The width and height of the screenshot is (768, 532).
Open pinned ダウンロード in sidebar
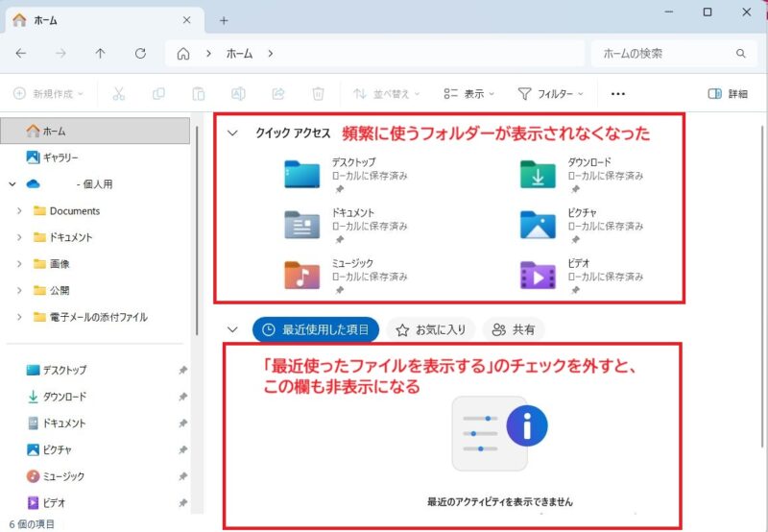[57, 397]
